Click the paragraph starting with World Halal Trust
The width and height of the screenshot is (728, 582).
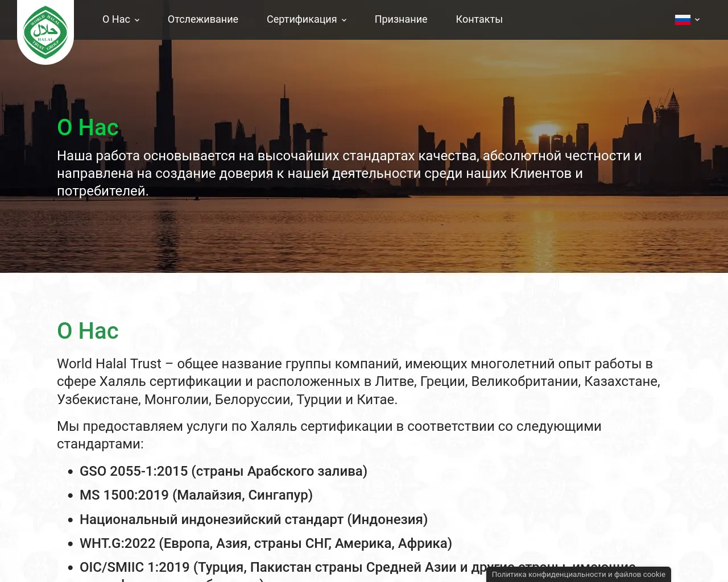pyautogui.click(x=359, y=381)
